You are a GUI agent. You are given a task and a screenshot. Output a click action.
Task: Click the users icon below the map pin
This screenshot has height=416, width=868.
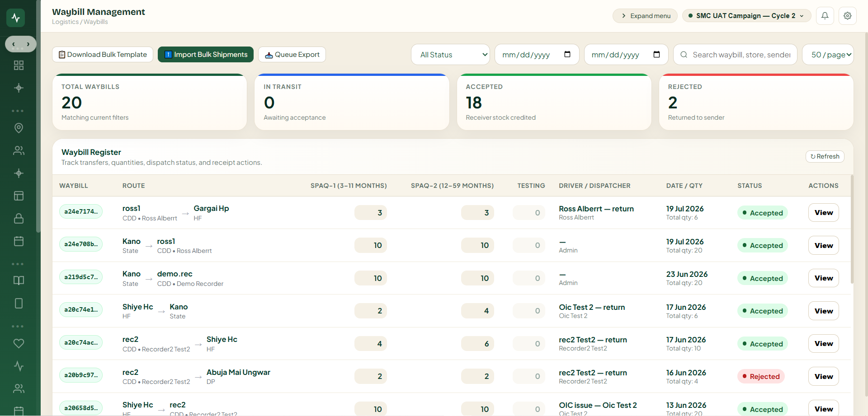click(19, 150)
